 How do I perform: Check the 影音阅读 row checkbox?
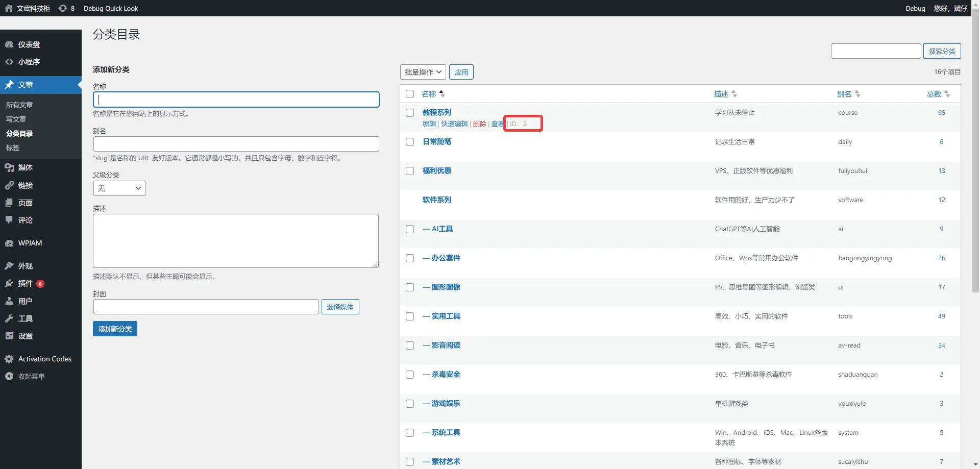point(410,345)
